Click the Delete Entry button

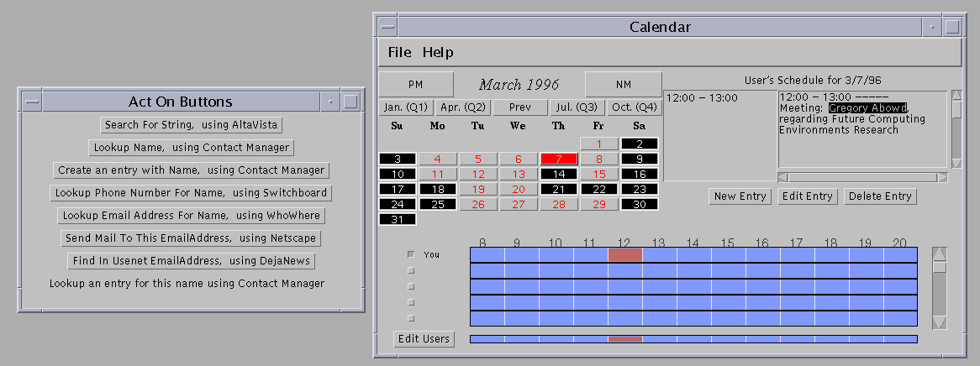[880, 196]
